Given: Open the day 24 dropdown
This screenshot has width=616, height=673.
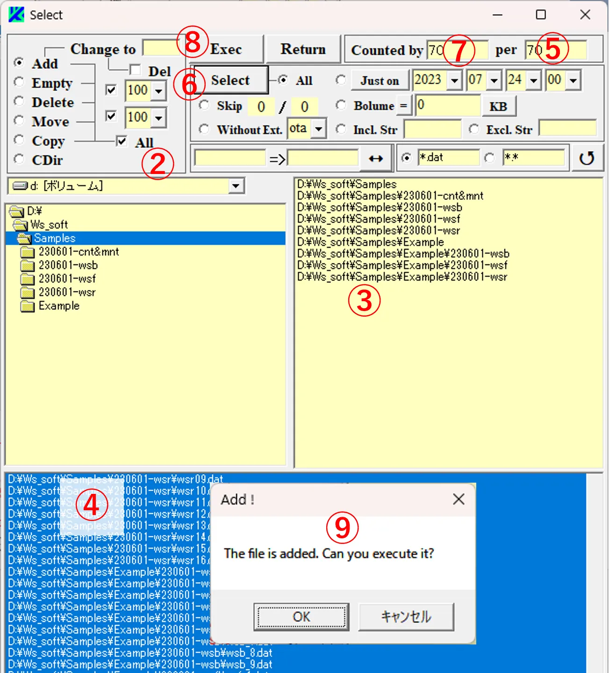Looking at the screenshot, I should tap(534, 81).
